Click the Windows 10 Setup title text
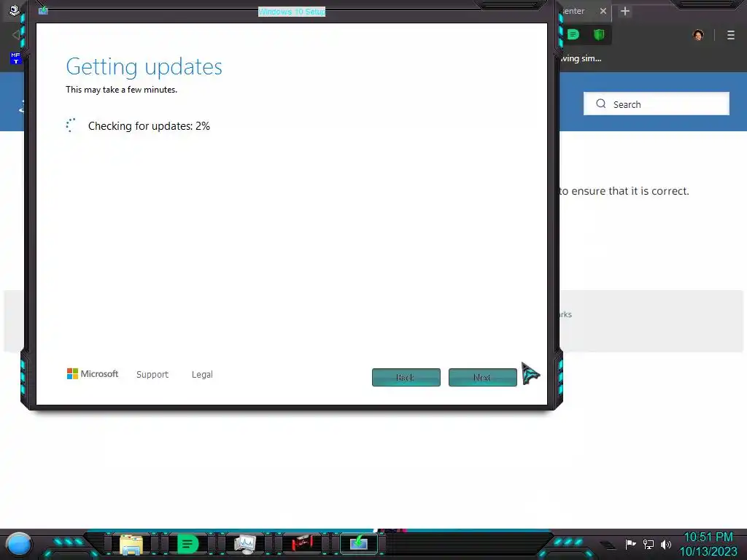This screenshot has width=747, height=560. coord(292,12)
